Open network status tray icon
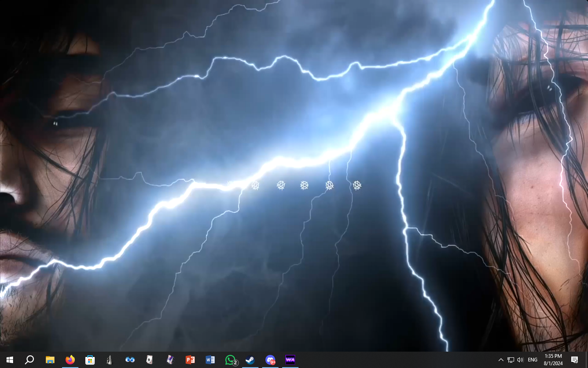Screen dimensions: 588x368 pos(510,360)
